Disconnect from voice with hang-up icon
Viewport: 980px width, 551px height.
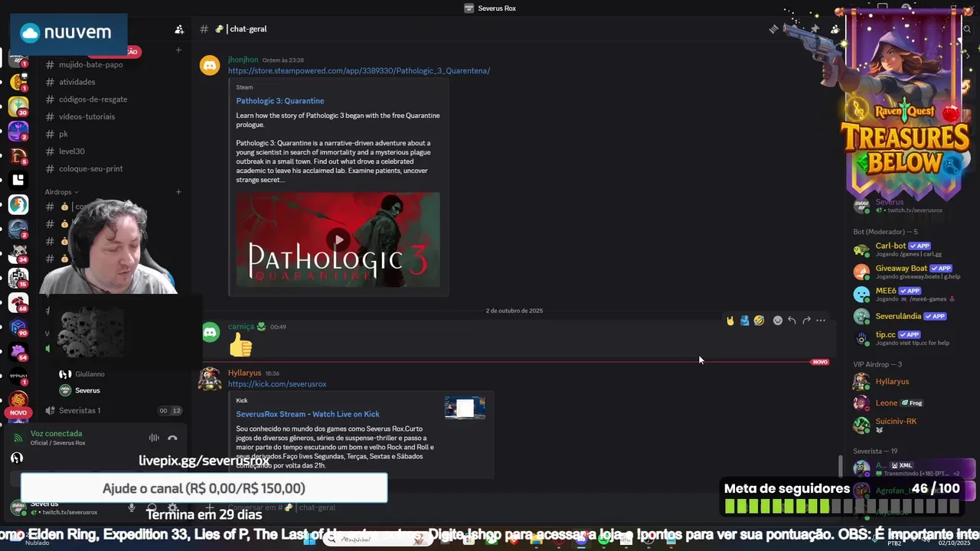click(172, 438)
